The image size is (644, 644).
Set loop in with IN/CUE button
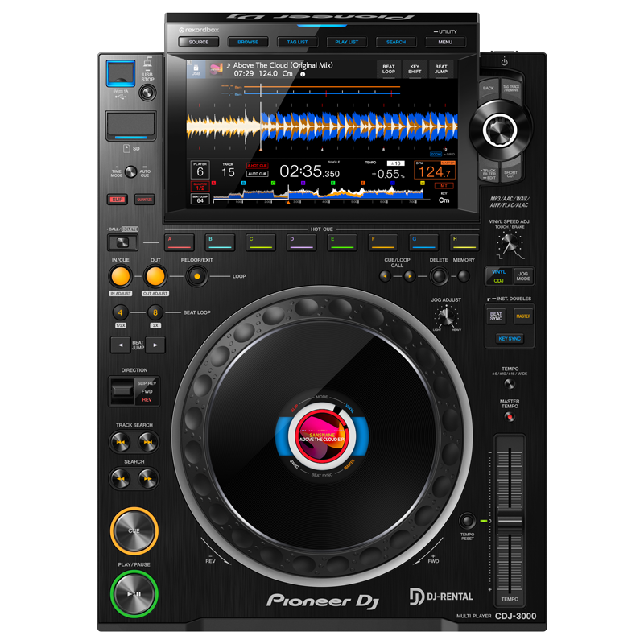pos(121,276)
